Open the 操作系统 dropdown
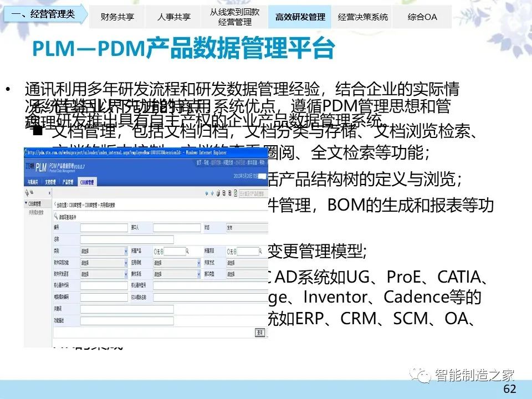The height and width of the screenshot is (399, 532). [177, 274]
